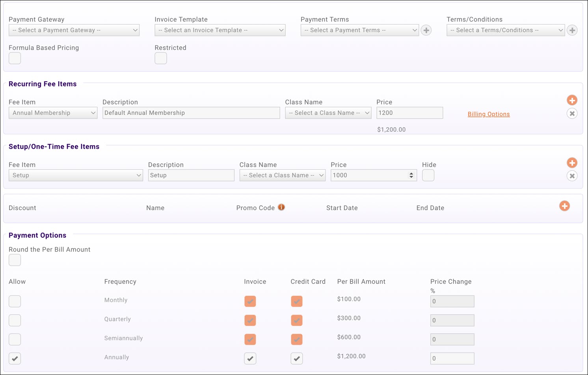Viewport: 588px width, 375px height.
Task: Click the add icon beside Terms/Conditions
Action: point(572,30)
